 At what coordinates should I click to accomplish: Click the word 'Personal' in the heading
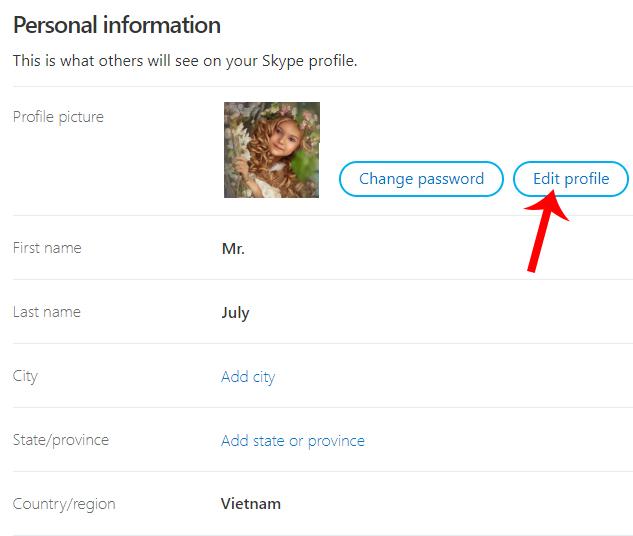57,25
